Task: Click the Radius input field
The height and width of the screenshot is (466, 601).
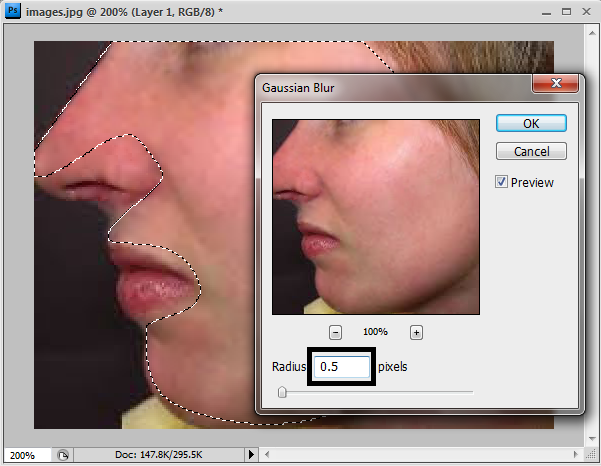Action: pos(342,367)
